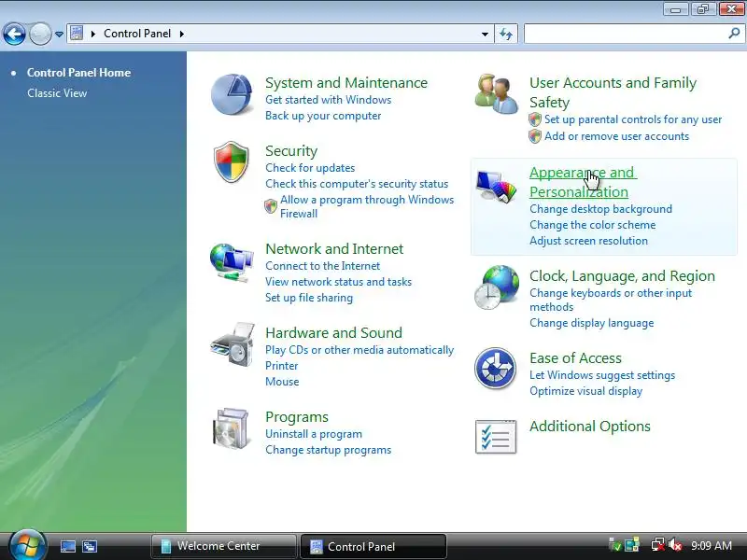
Task: Click the Security shield icon
Action: 232,161
